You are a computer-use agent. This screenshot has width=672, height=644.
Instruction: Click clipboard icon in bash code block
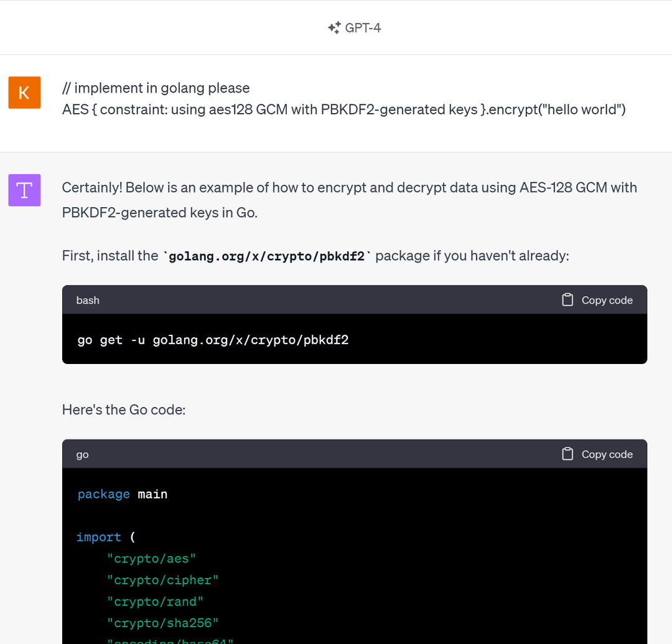pyautogui.click(x=567, y=300)
